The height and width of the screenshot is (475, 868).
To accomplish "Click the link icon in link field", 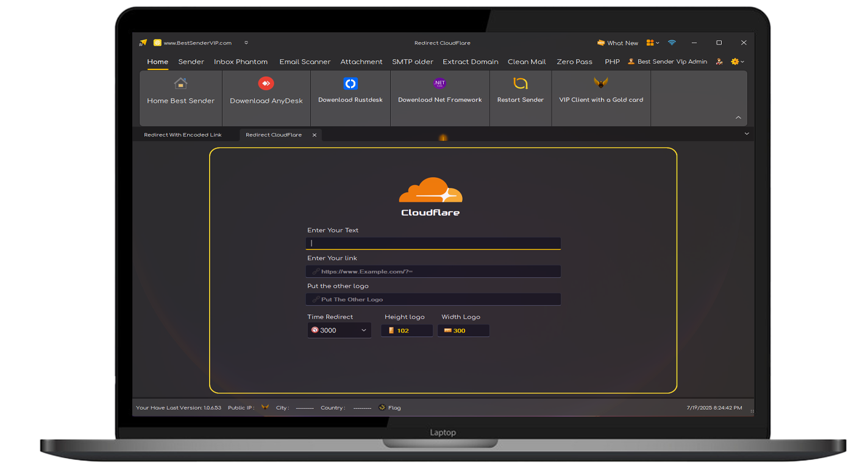I will click(316, 272).
